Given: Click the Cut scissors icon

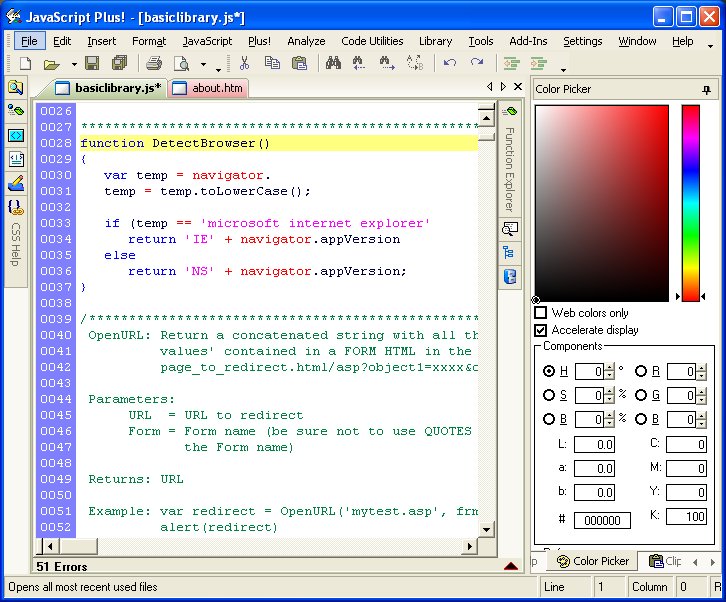Looking at the screenshot, I should point(244,63).
